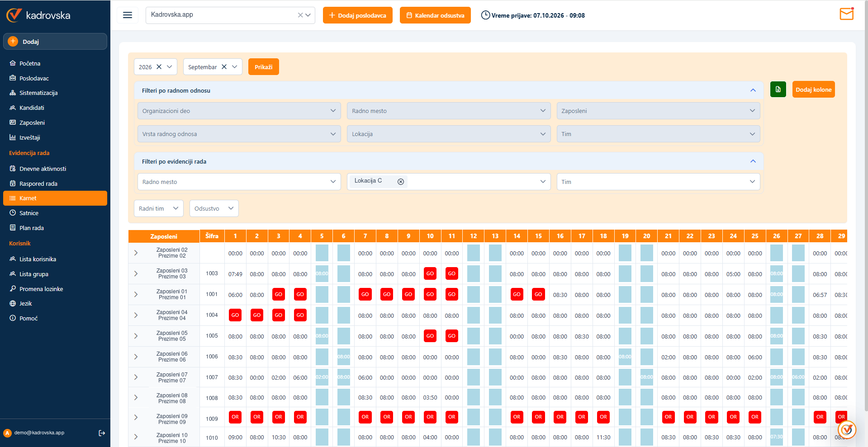Viewport: 868px width, 447px height.
Task: Click blue shaded cell 08:00 for Zaposleni 03 day 5
Action: pos(322,274)
